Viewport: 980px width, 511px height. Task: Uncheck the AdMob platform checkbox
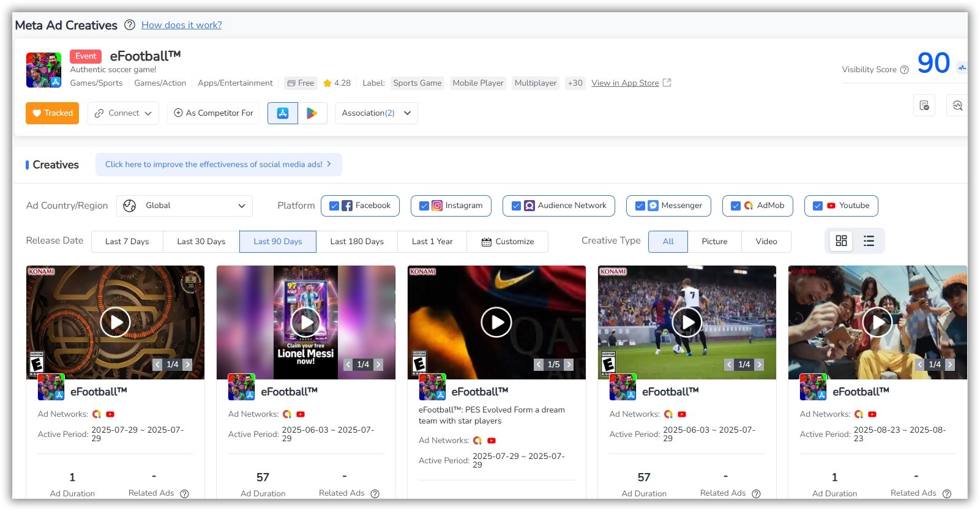[736, 206]
